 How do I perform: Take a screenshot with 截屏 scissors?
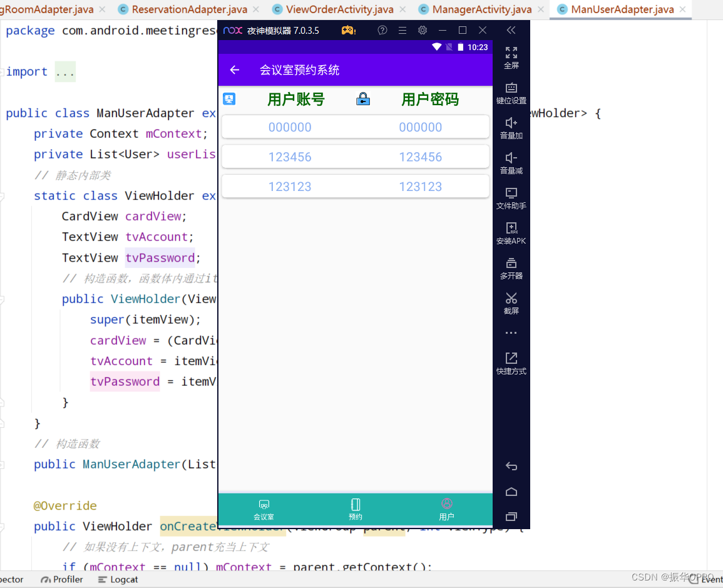(x=511, y=304)
